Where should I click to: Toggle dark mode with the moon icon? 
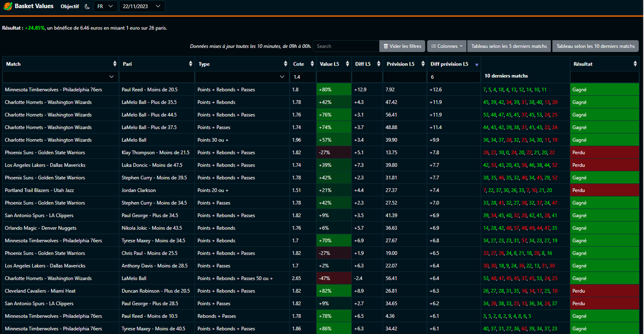click(x=86, y=6)
